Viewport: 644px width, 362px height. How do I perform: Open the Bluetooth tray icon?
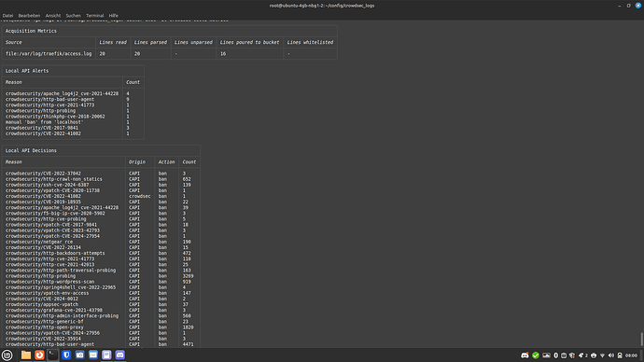pos(556,355)
